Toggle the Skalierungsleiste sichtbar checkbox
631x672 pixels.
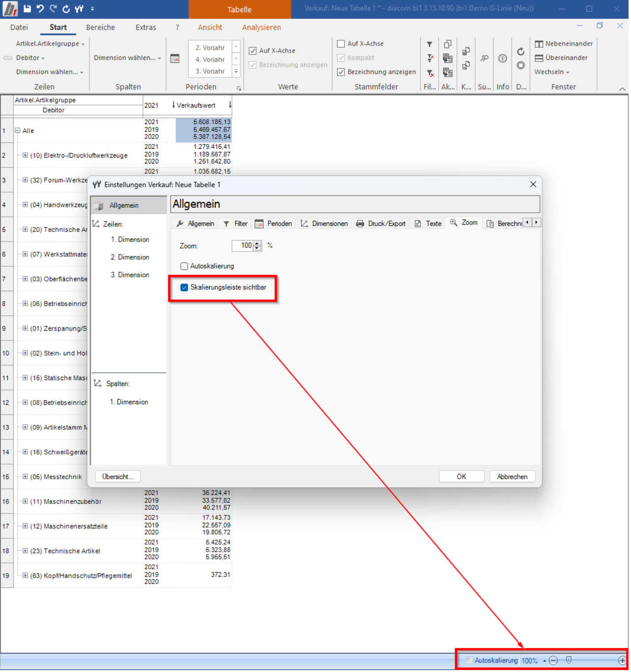pos(185,288)
